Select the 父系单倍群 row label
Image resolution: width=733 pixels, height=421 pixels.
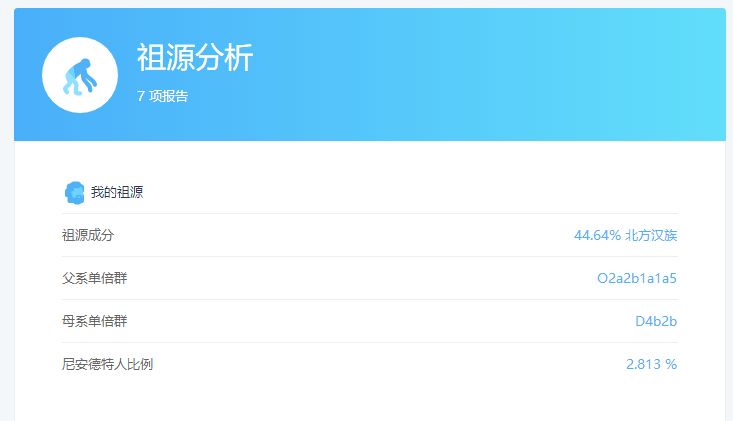[x=95, y=278]
